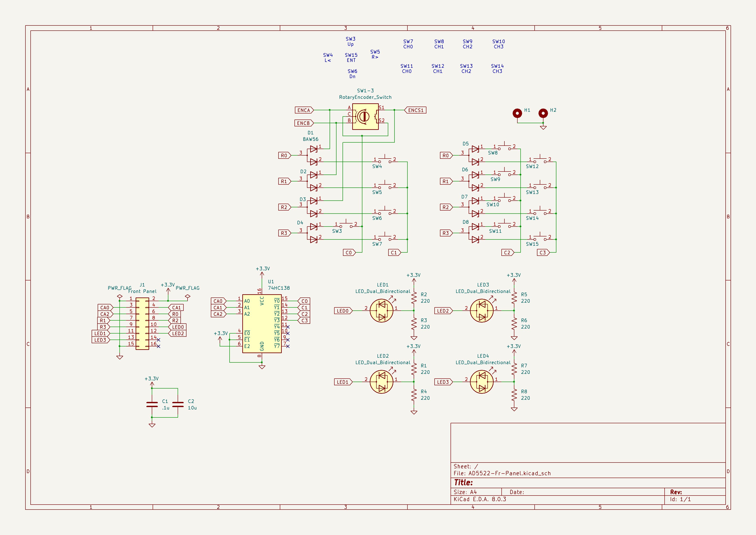The width and height of the screenshot is (756, 535).
Task: Click the 'SW6 Dn' legend note
Action: [352, 74]
